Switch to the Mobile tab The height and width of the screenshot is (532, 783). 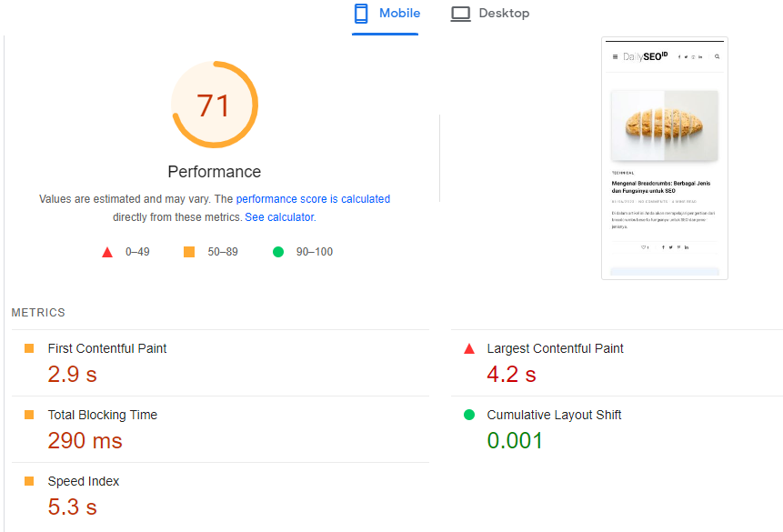pyautogui.click(x=386, y=13)
